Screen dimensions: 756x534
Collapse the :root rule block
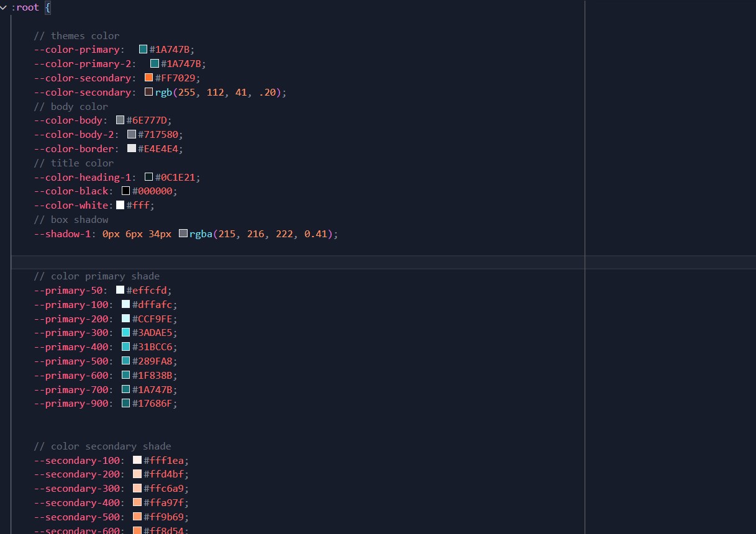tap(4, 7)
